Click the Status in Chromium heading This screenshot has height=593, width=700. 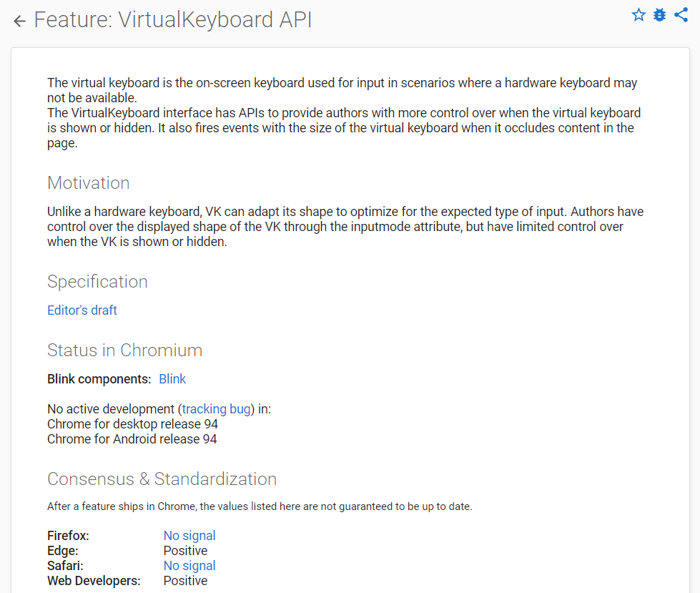[124, 351]
